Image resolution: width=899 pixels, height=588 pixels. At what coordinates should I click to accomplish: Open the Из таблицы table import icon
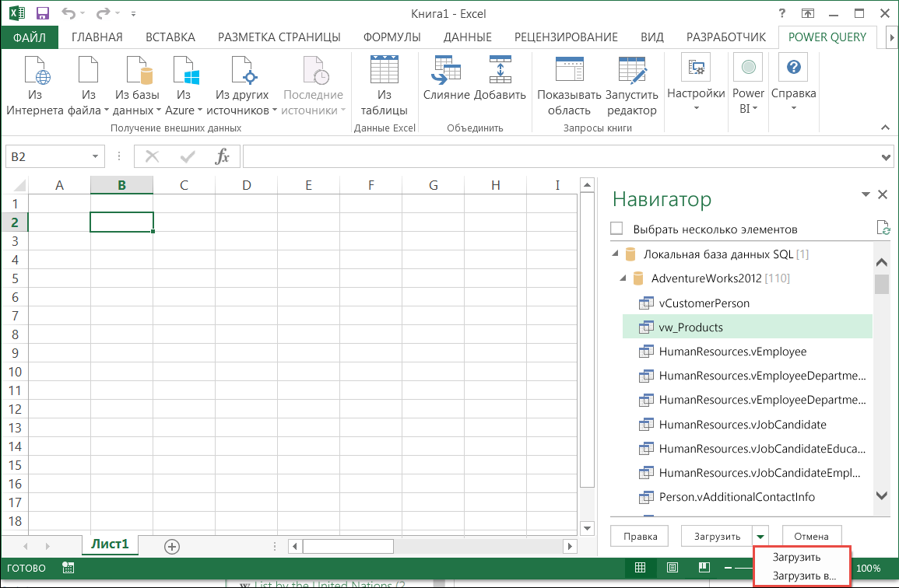click(384, 72)
